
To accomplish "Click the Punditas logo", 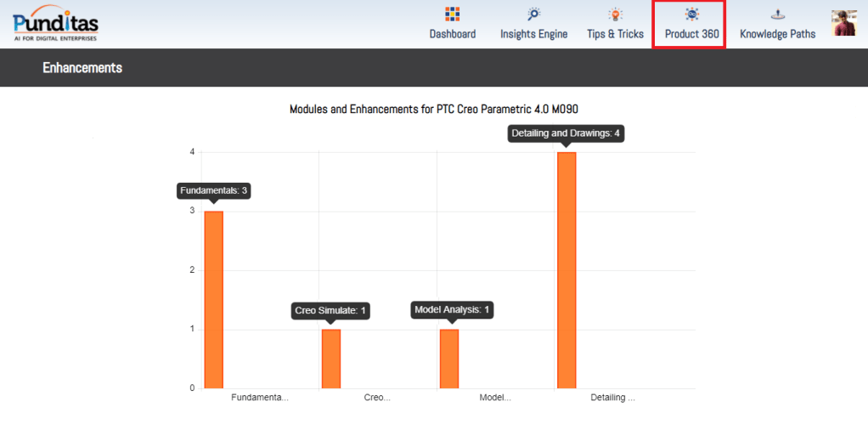I will [x=56, y=23].
